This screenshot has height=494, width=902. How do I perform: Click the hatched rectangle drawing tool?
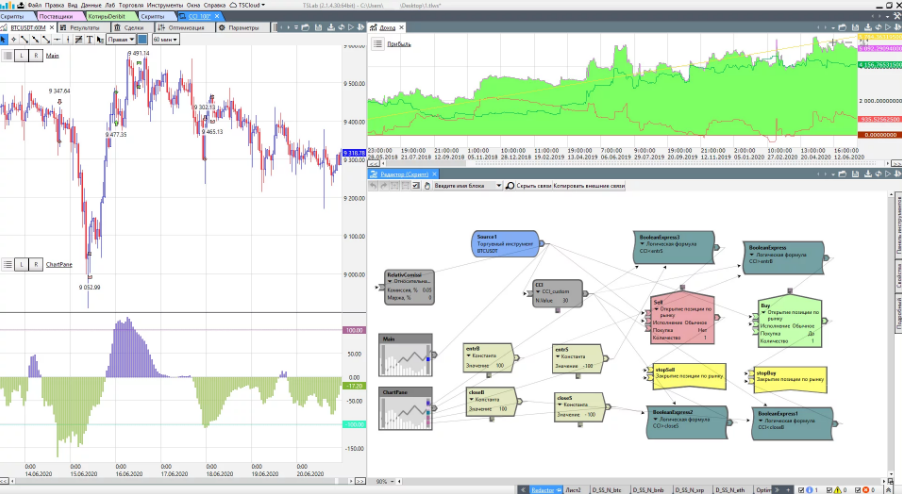(79, 39)
